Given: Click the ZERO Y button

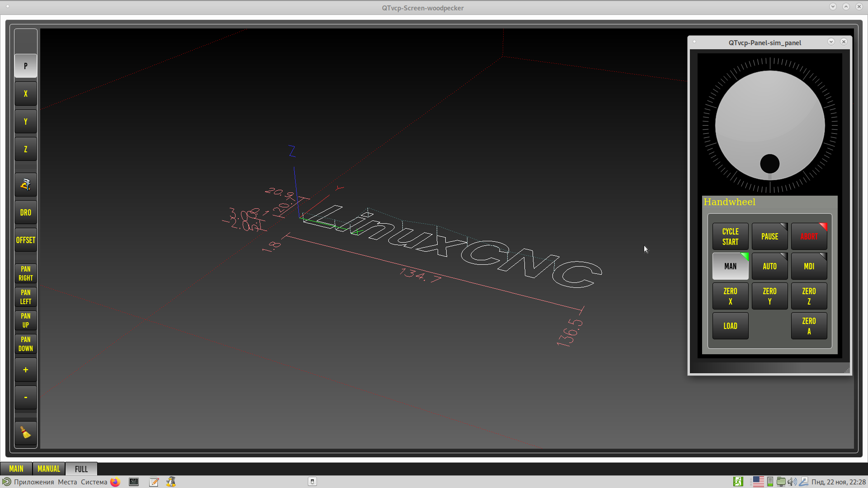Looking at the screenshot, I should pyautogui.click(x=770, y=296).
